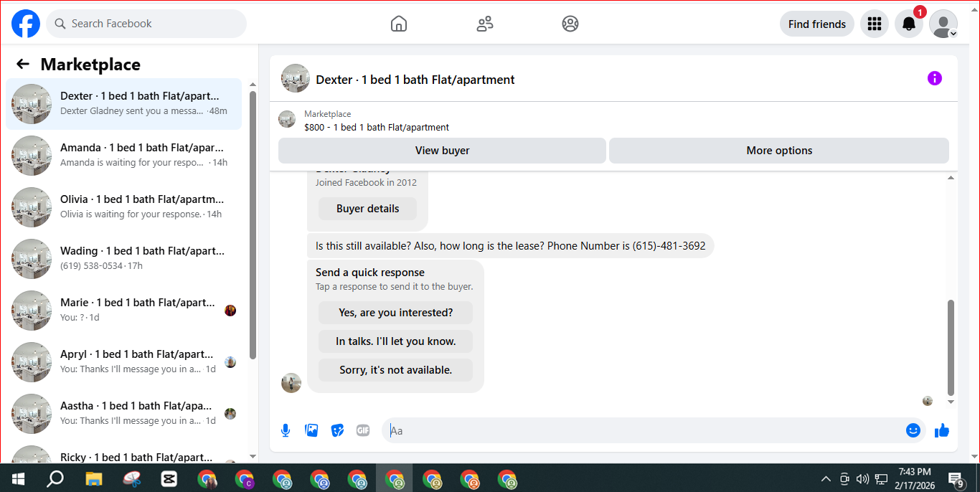Open the sticker picker icon
The width and height of the screenshot is (980, 492).
337,430
